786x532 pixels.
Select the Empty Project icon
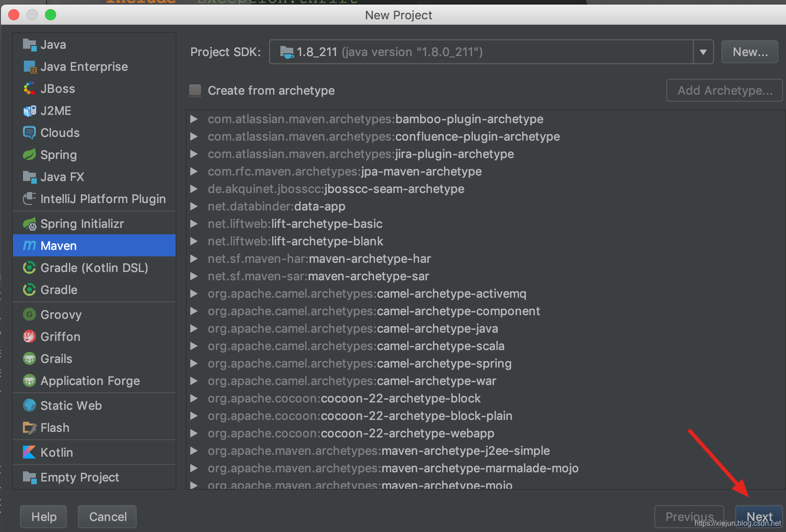[x=29, y=477]
